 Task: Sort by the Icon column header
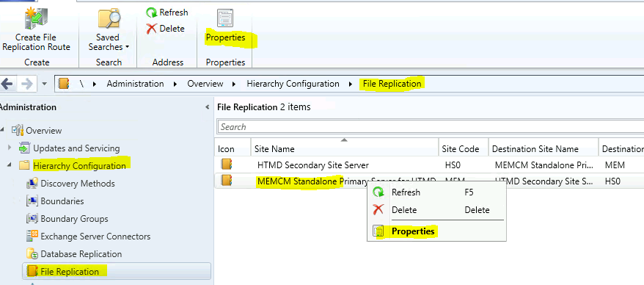tap(233, 148)
